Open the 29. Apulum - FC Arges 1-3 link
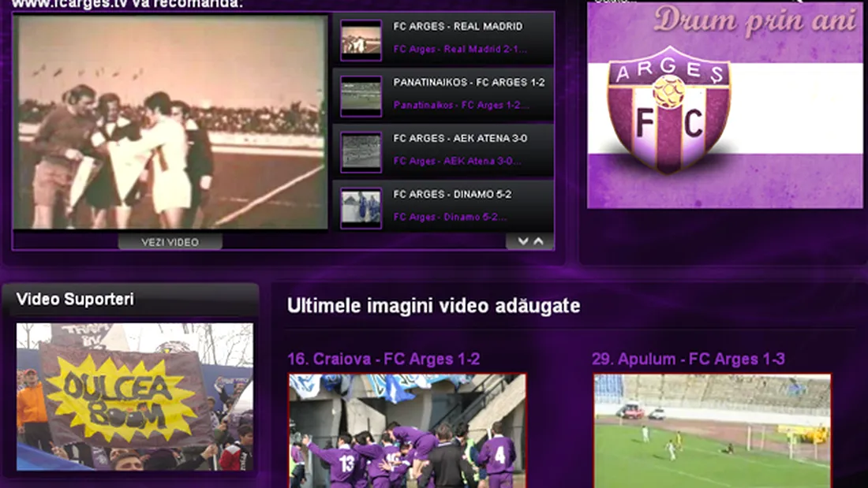 tap(688, 359)
